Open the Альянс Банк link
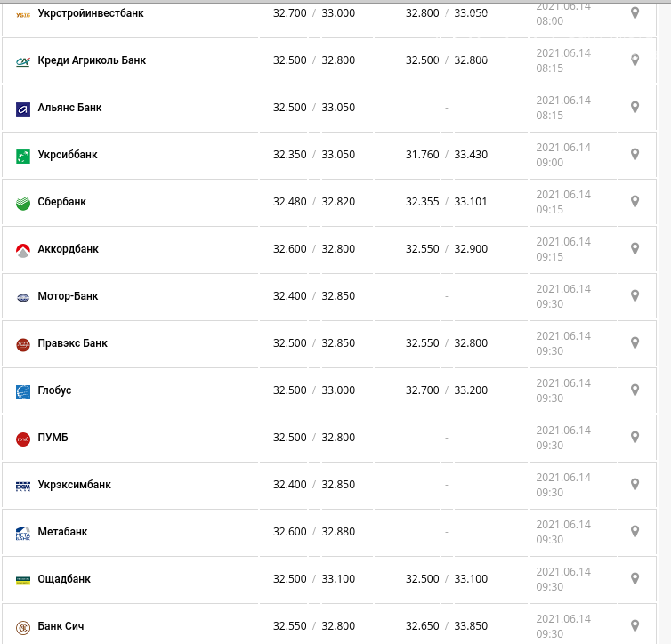The image size is (671, 644). (69, 108)
